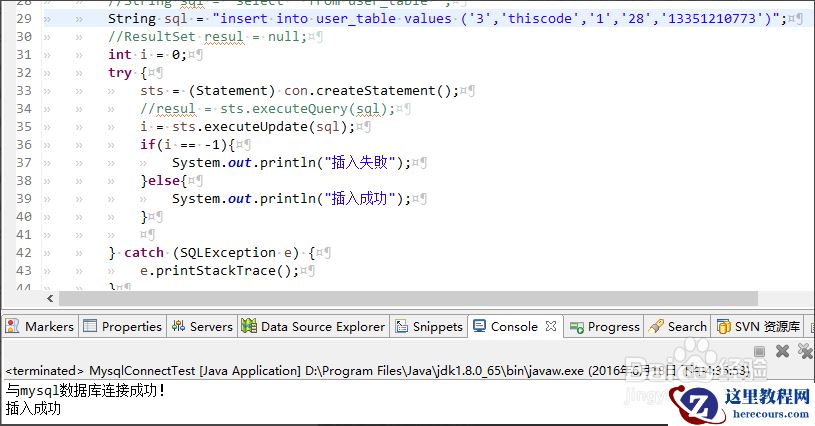Viewport: 815px width, 426px height.
Task: Click the Data Source Explorer icon
Action: 249,326
